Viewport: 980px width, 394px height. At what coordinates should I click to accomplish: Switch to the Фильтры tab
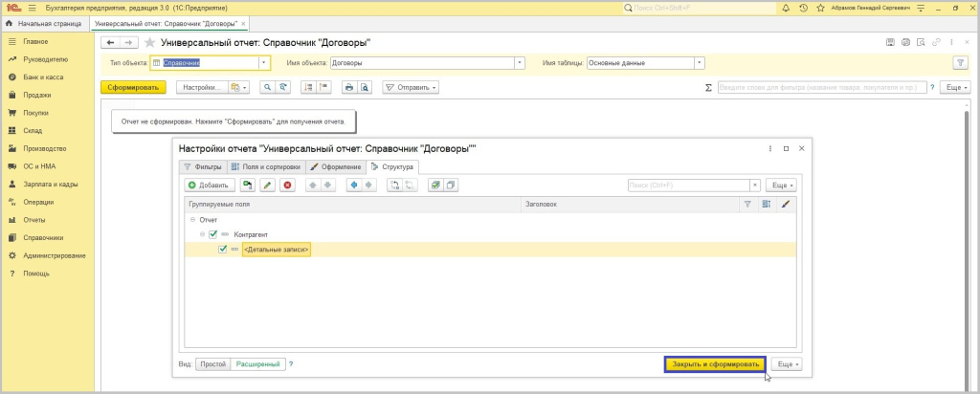(202, 166)
